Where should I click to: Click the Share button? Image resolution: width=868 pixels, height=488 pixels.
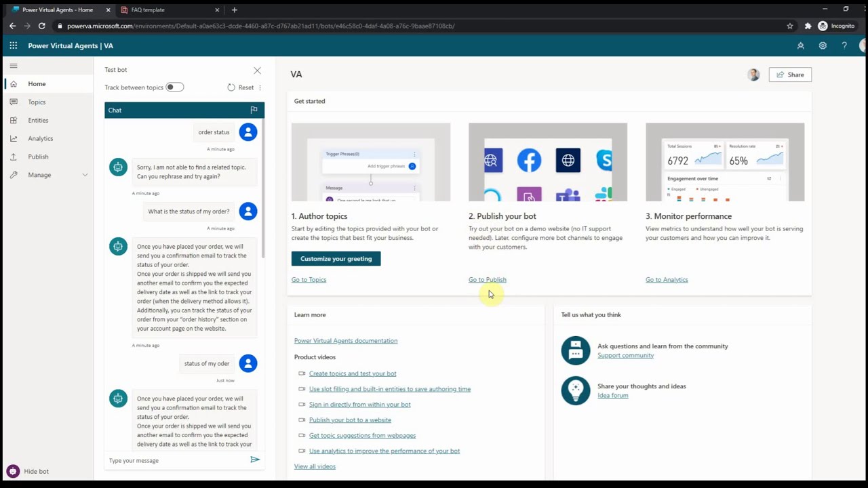point(790,75)
